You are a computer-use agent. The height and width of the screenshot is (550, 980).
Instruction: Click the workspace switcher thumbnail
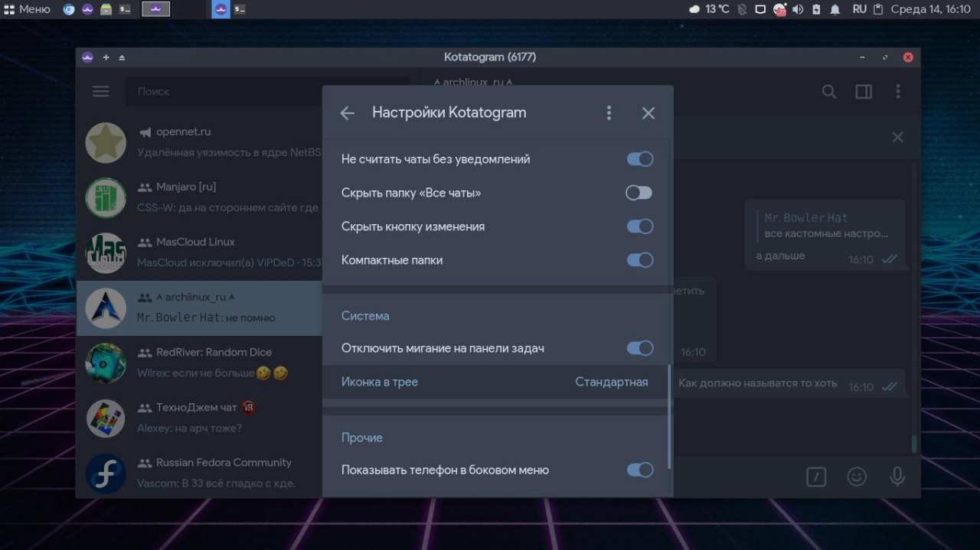(x=156, y=9)
